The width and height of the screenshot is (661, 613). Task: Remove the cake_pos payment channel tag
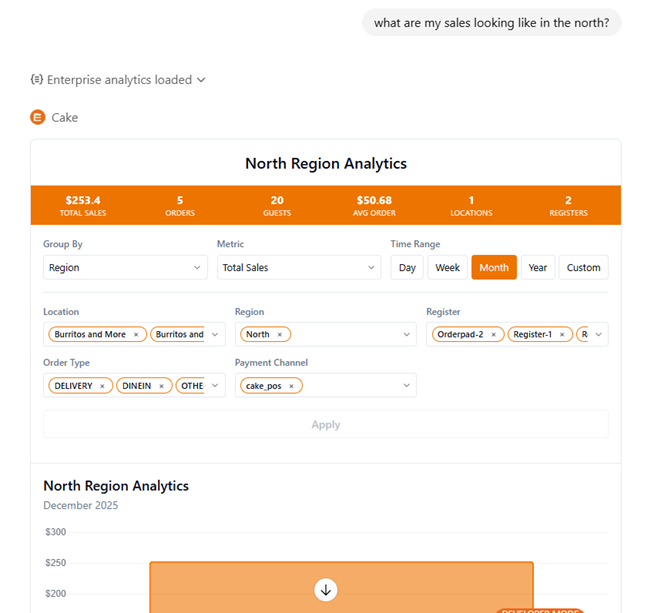292,386
